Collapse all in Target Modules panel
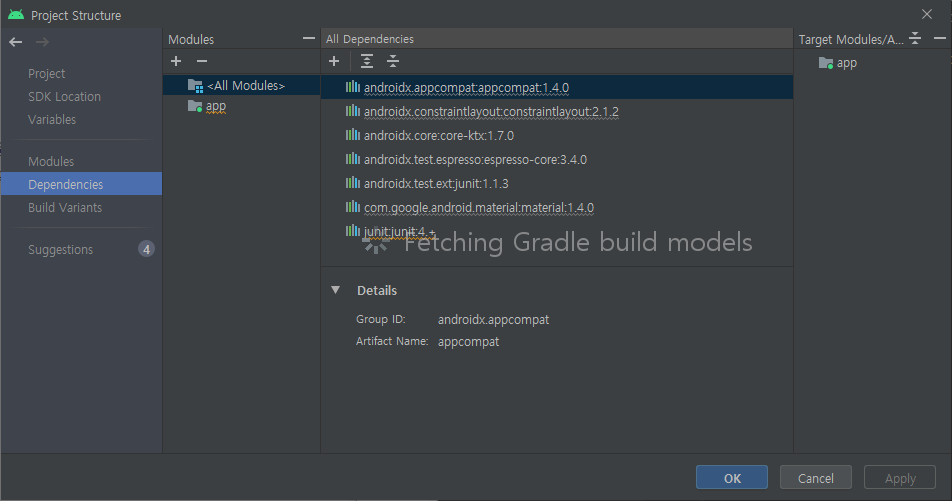 915,38
